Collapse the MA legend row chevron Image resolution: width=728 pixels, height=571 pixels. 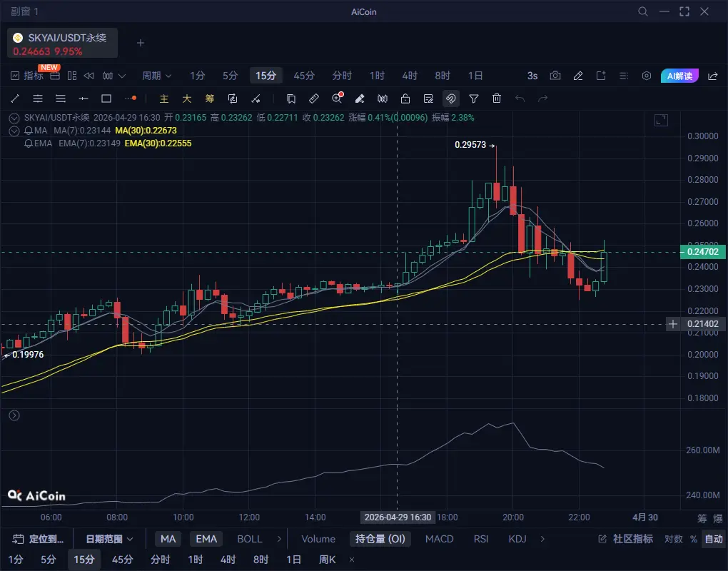[14, 131]
